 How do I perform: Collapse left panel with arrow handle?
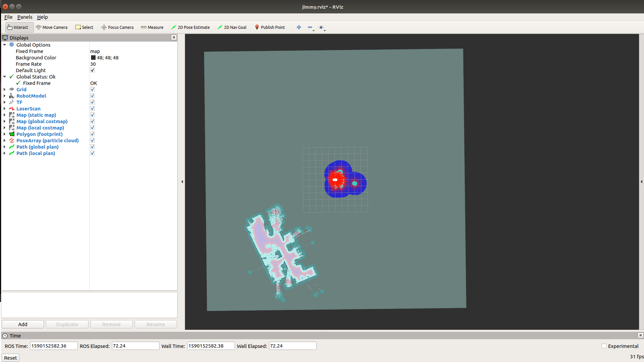[182, 182]
